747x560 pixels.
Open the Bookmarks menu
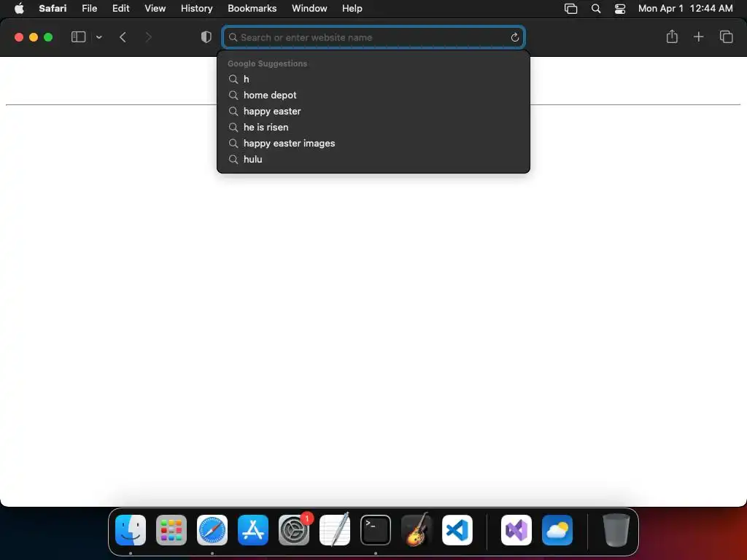pyautogui.click(x=252, y=9)
